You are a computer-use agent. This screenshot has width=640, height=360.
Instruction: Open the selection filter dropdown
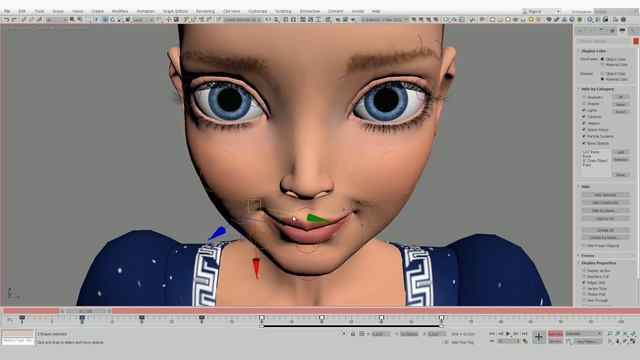click(x=56, y=20)
